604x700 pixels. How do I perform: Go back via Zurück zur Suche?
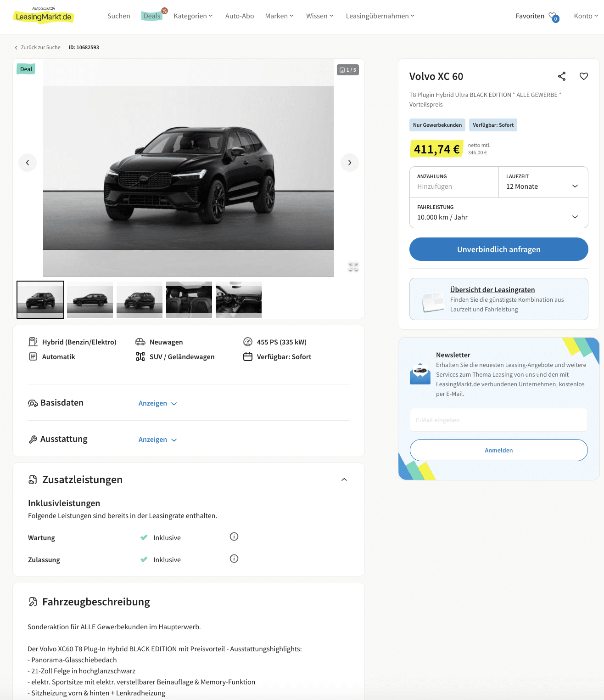click(37, 47)
